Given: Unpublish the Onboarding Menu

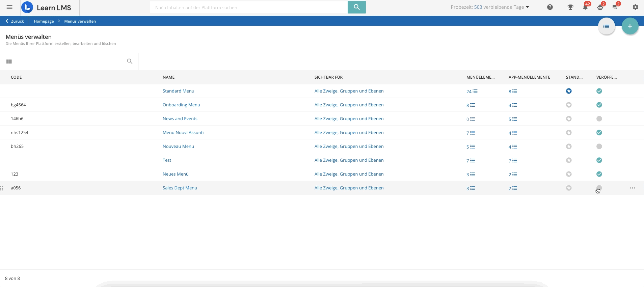Looking at the screenshot, I should point(599,105).
